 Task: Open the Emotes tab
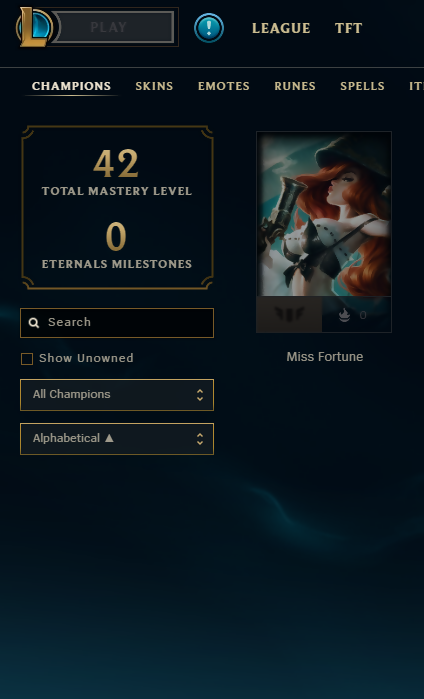tap(224, 86)
